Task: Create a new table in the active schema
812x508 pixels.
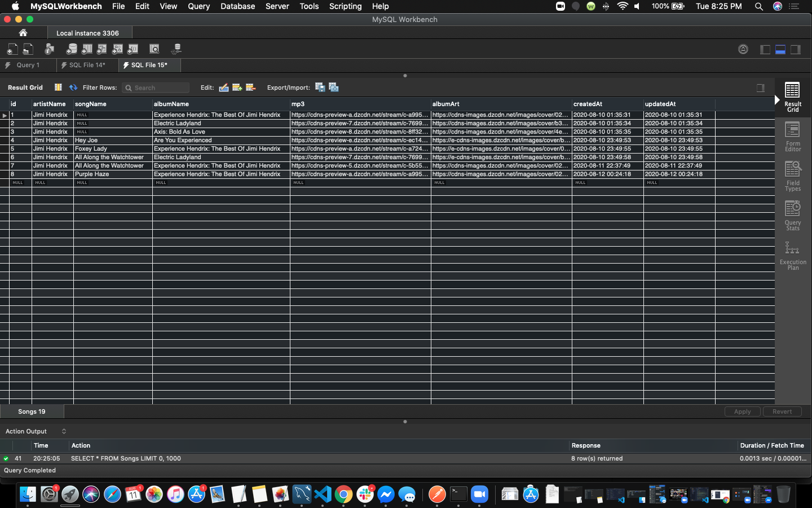Action: 87,49
